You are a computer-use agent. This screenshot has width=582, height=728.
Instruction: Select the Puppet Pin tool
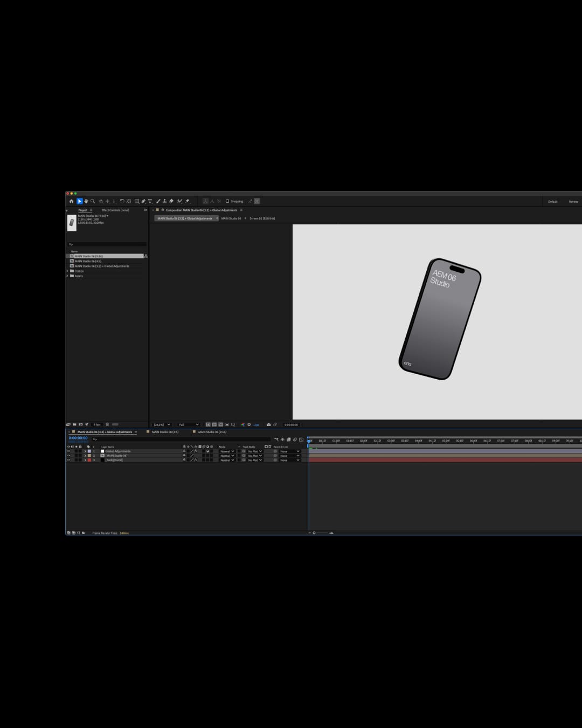[187, 201]
